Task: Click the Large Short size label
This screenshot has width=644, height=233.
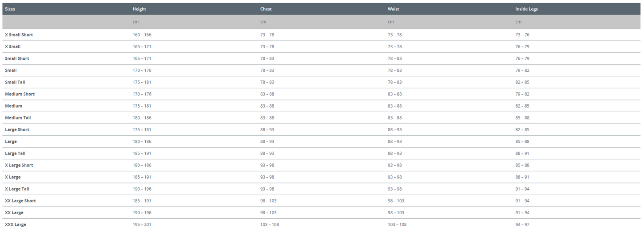Action: click(17, 129)
